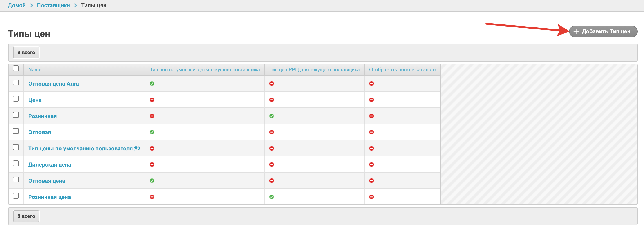Viewport: 644px width, 240px height.
Task: Toggle the select-all checkbox in table header
Action: [x=16, y=69]
